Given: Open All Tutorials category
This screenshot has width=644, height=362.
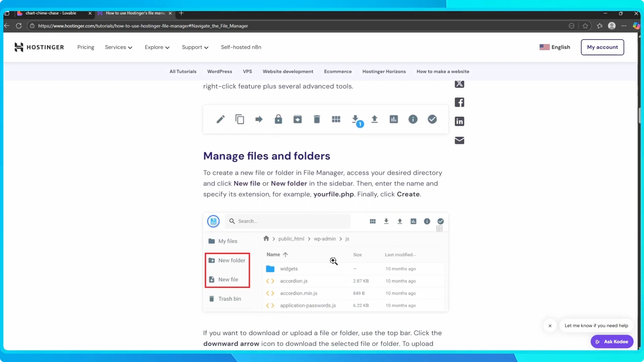Looking at the screenshot, I should click(x=183, y=72).
